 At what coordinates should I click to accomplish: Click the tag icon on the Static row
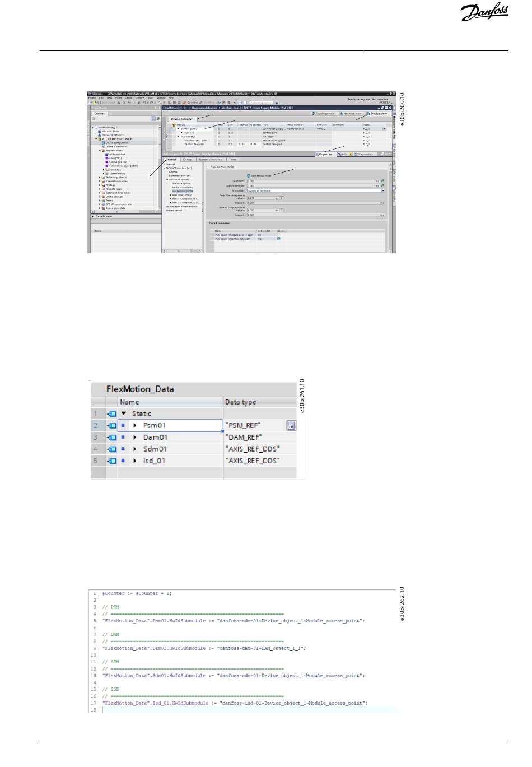pos(112,413)
